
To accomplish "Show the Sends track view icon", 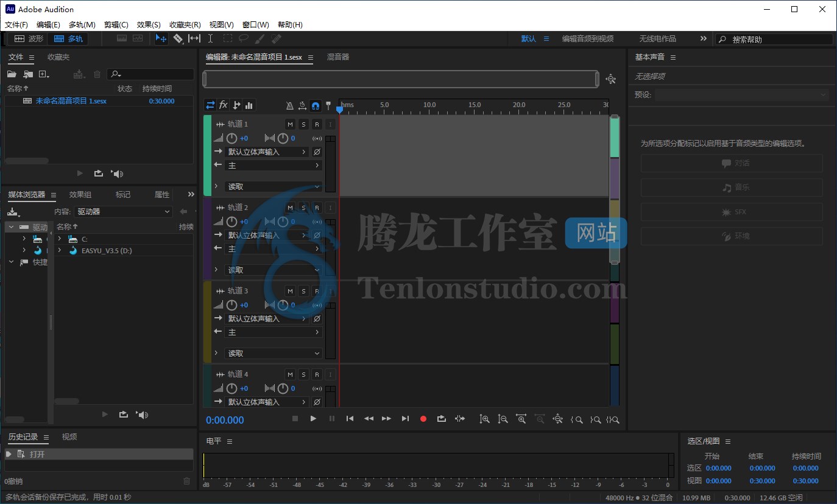I will tap(236, 105).
